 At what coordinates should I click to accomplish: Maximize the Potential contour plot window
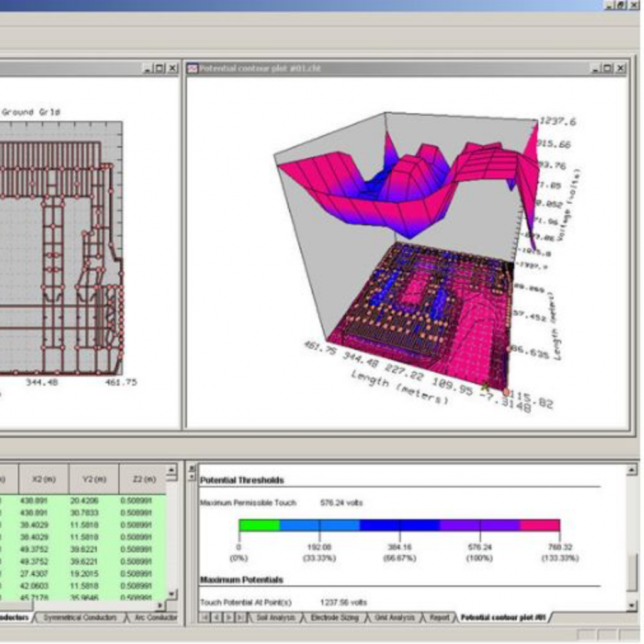pyautogui.click(x=608, y=68)
